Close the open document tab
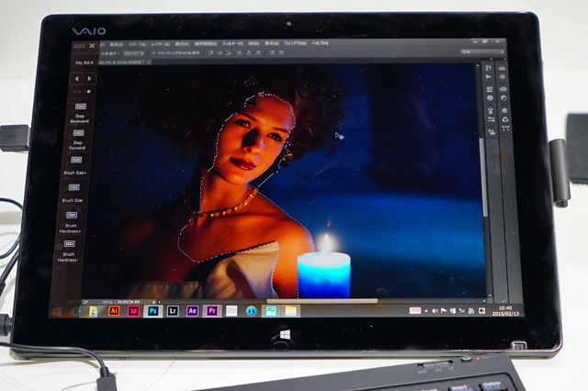Viewport: 588px width, 391px height. pyautogui.click(x=149, y=61)
